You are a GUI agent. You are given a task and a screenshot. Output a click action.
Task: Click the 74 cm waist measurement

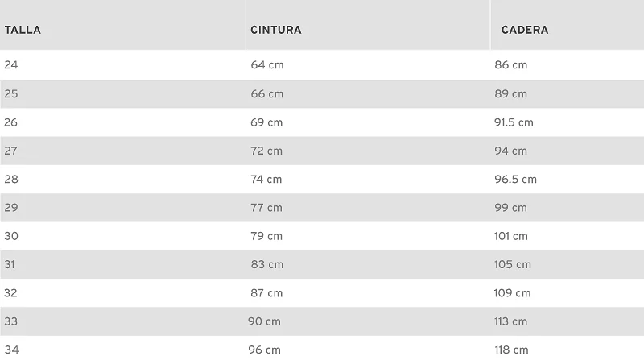coord(266,179)
